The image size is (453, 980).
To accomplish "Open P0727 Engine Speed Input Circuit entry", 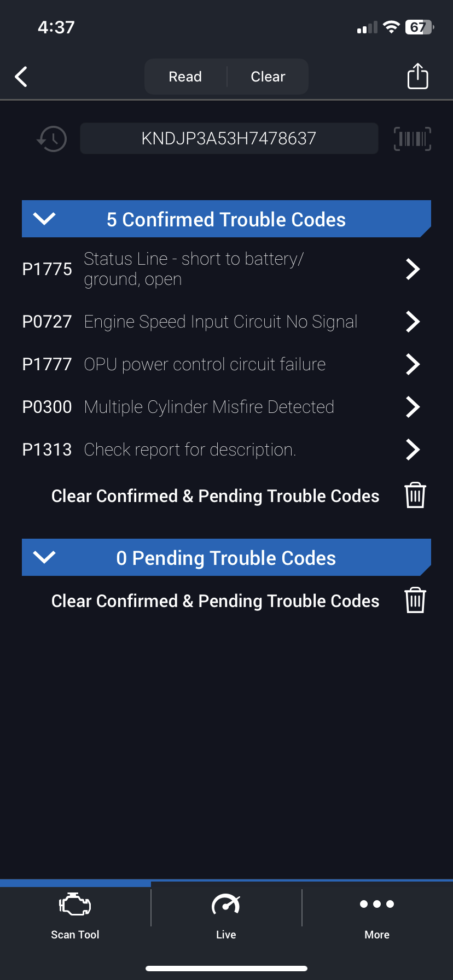I will 220,322.
